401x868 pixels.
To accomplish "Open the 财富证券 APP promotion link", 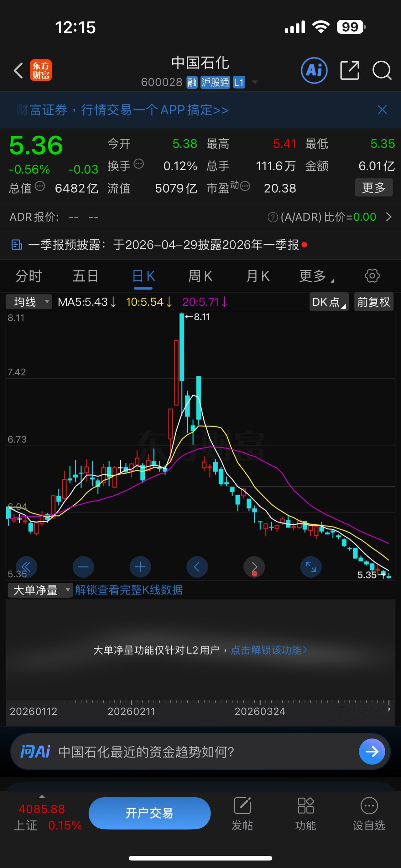I will (x=122, y=110).
